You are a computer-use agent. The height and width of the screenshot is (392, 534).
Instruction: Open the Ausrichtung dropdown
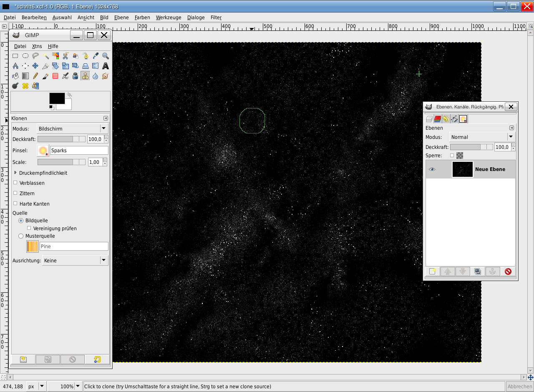75,260
